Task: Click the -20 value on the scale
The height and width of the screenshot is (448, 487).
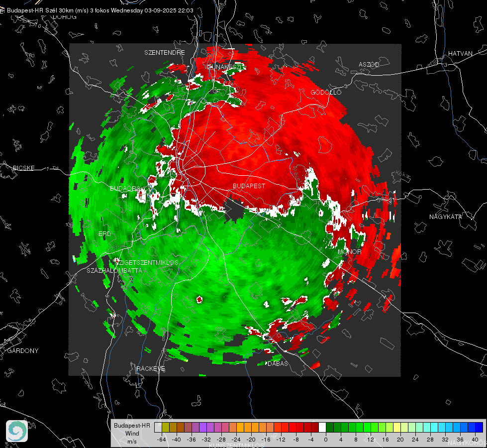Action: [x=251, y=440]
